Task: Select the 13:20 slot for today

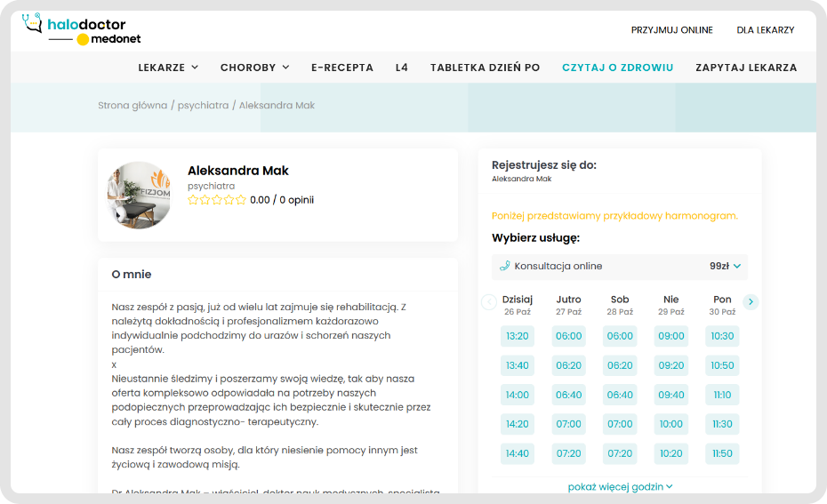Action: click(x=517, y=336)
